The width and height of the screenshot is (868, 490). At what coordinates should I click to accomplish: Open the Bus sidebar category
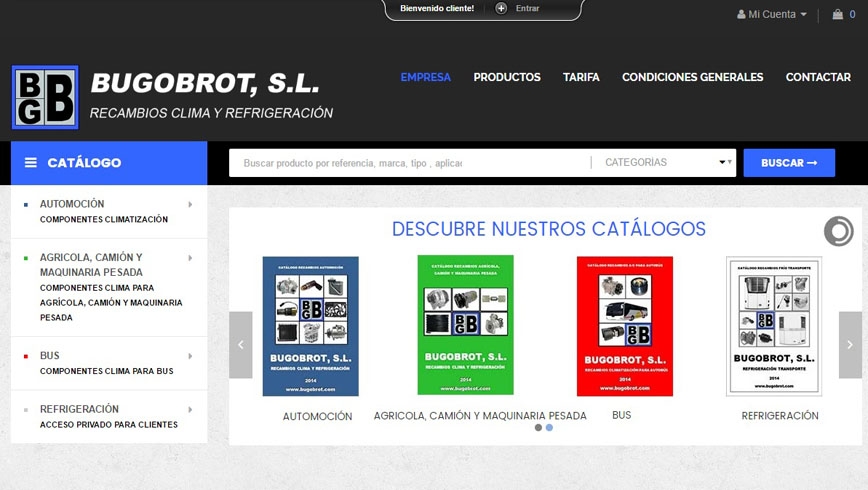(49, 355)
